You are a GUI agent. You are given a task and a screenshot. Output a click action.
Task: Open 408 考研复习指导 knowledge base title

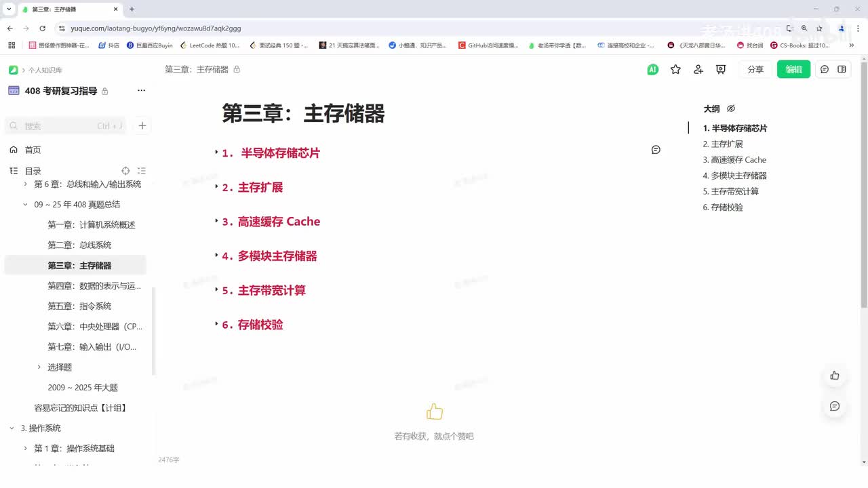tap(61, 91)
